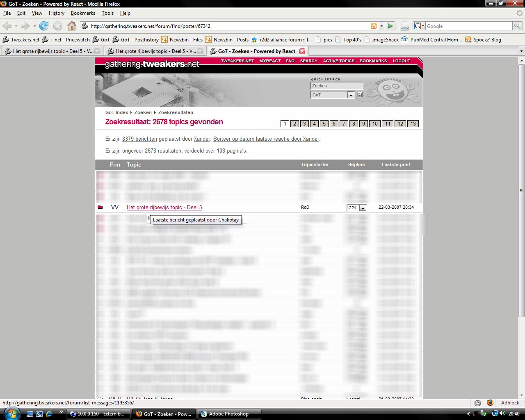Viewport: 525px width, 420px height.
Task: Click the Stop loading button
Action: pyautogui.click(x=58, y=26)
